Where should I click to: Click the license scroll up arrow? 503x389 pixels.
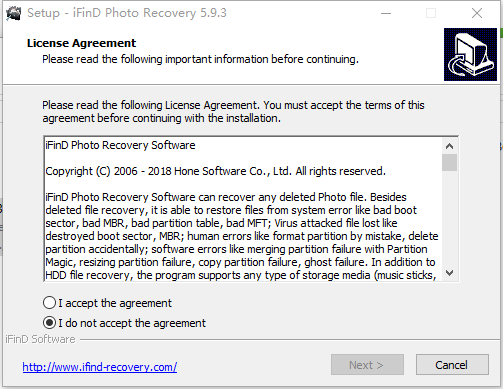pyautogui.click(x=449, y=146)
